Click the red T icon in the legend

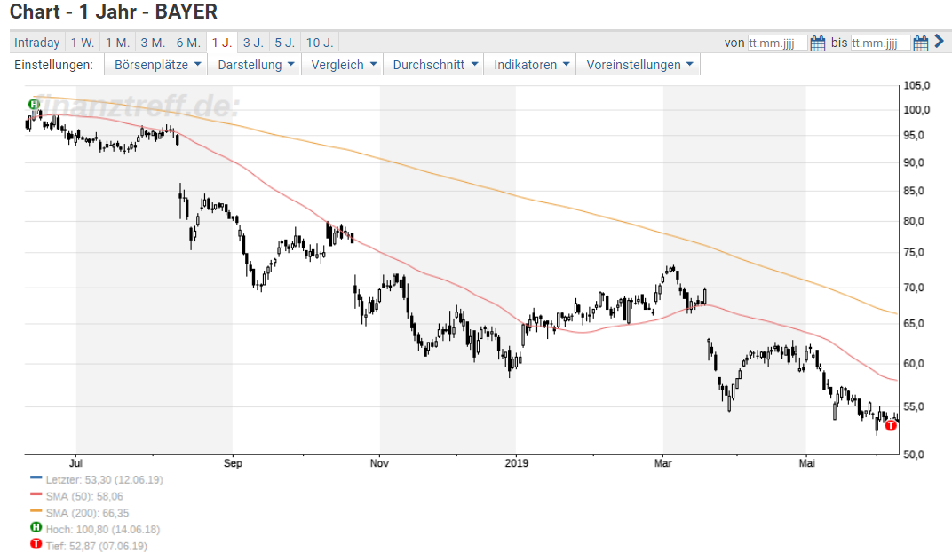[36, 544]
